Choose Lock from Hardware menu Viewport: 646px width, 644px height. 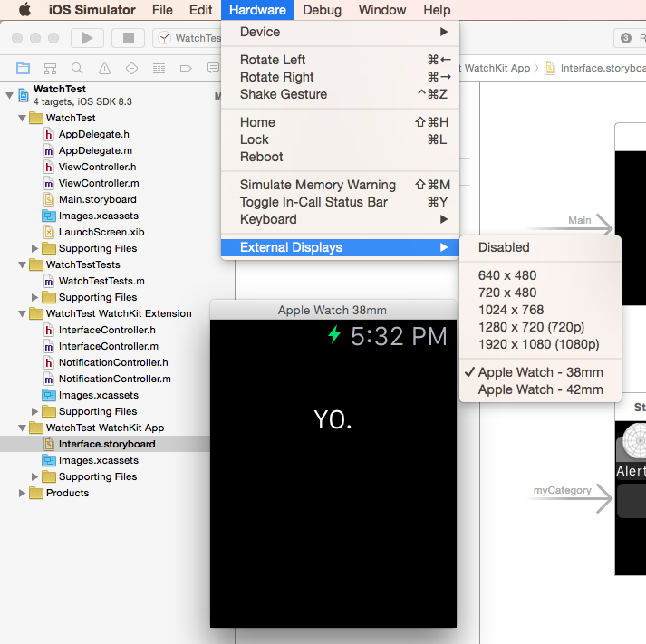point(341,139)
